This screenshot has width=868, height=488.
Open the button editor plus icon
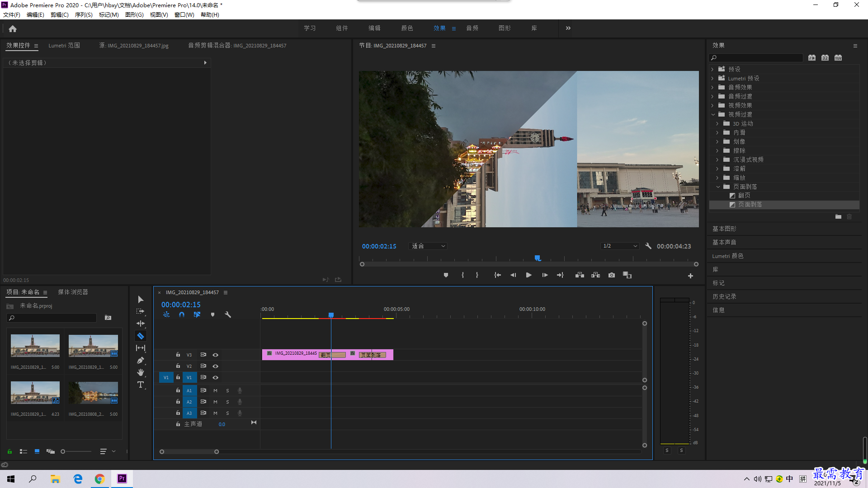tap(690, 276)
